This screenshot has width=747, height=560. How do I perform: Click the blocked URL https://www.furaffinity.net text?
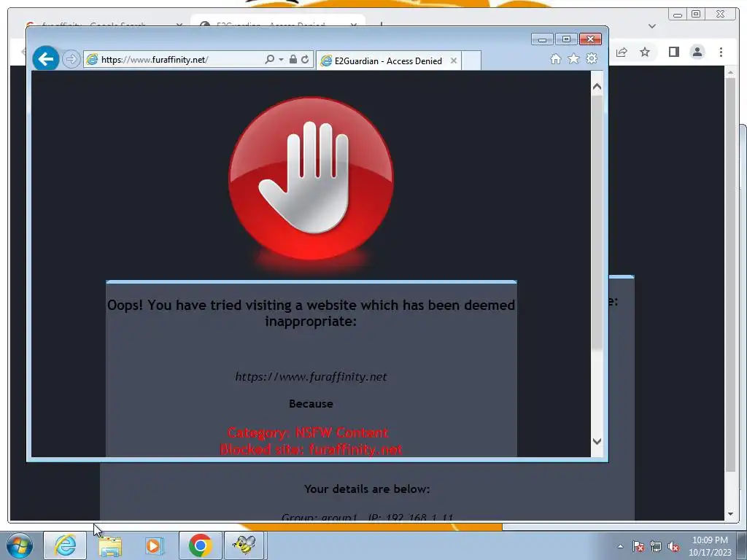pyautogui.click(x=311, y=377)
